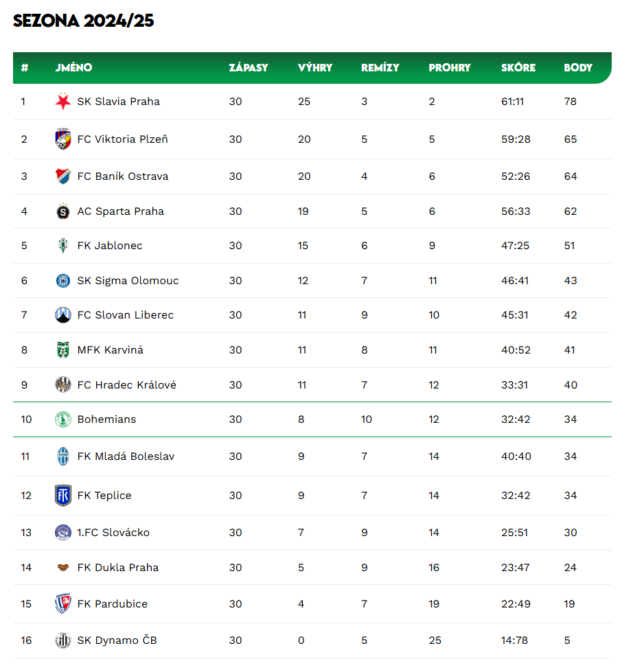The image size is (622, 672).
Task: Open the FK Dukla Praha team name
Action: point(118,568)
